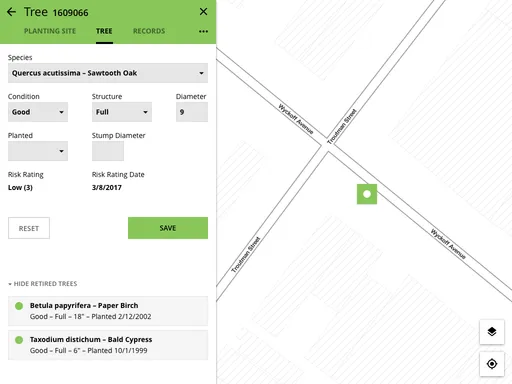Screen dimensions: 512x384
Task: Open the map layers button
Action: 492,332
